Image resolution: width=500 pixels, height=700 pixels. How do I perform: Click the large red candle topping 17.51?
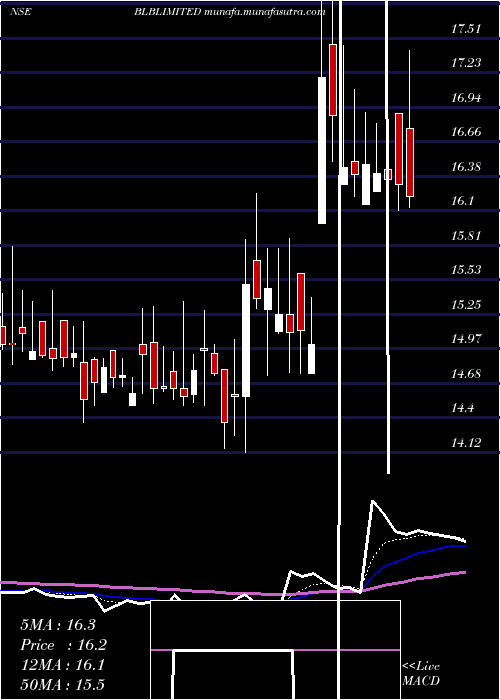333,80
